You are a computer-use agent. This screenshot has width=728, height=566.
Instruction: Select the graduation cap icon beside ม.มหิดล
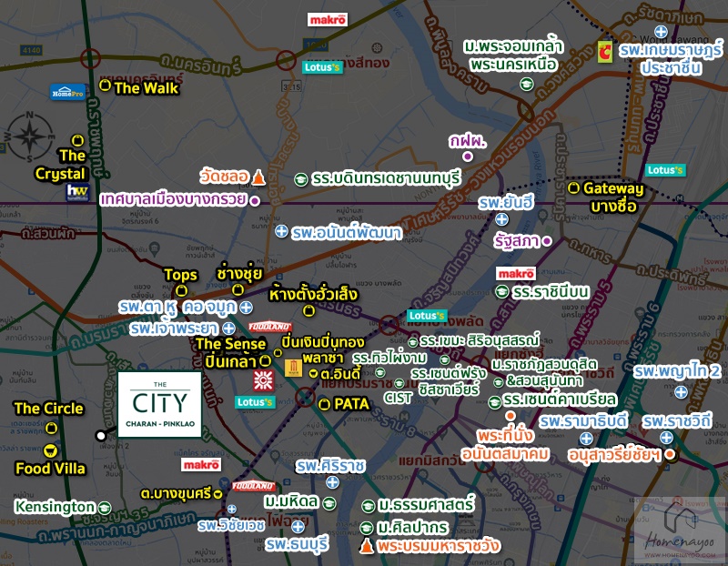coord(329,503)
